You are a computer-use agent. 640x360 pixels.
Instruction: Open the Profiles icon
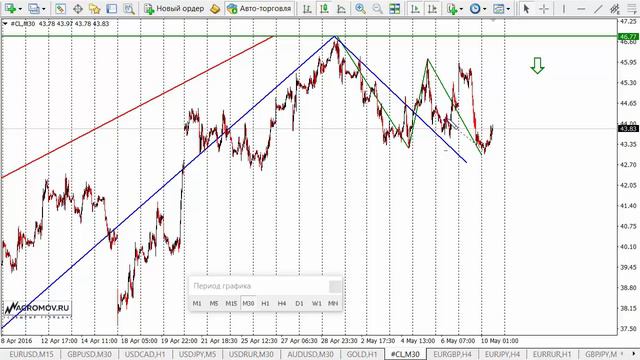[33, 8]
